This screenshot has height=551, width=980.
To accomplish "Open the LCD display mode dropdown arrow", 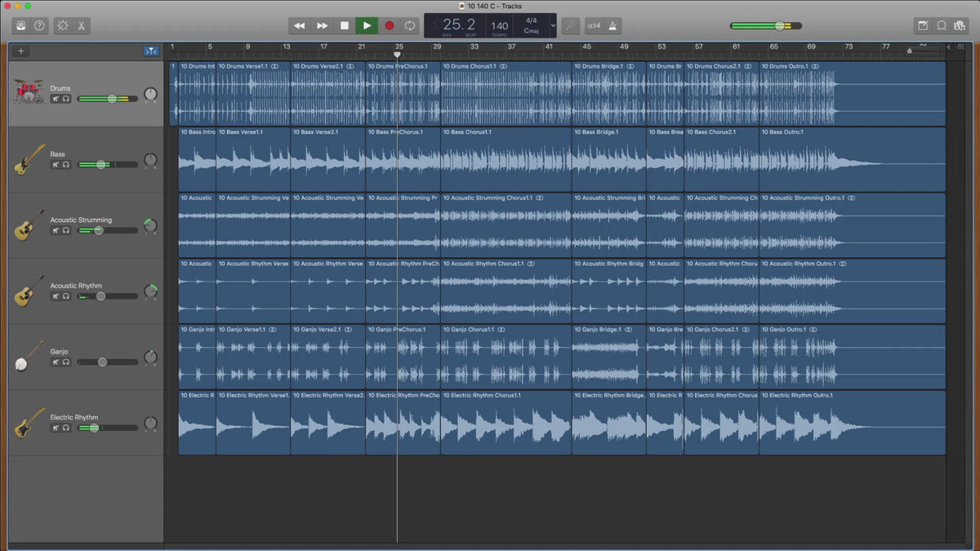I will coord(553,25).
